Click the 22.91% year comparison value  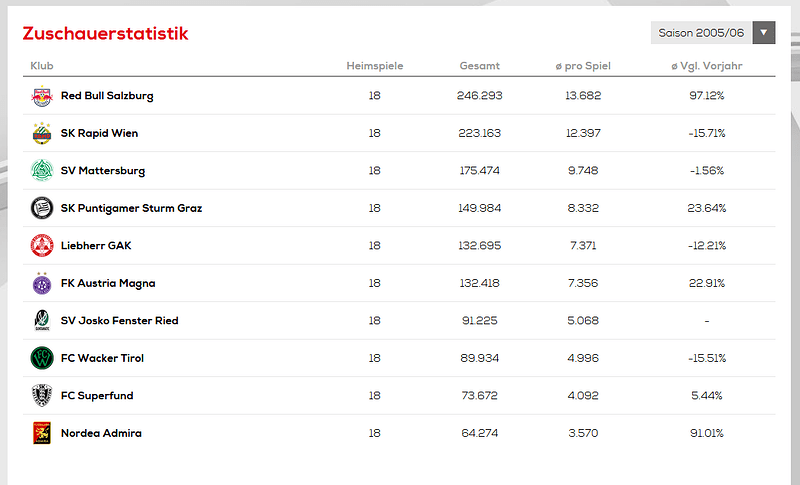[707, 283]
